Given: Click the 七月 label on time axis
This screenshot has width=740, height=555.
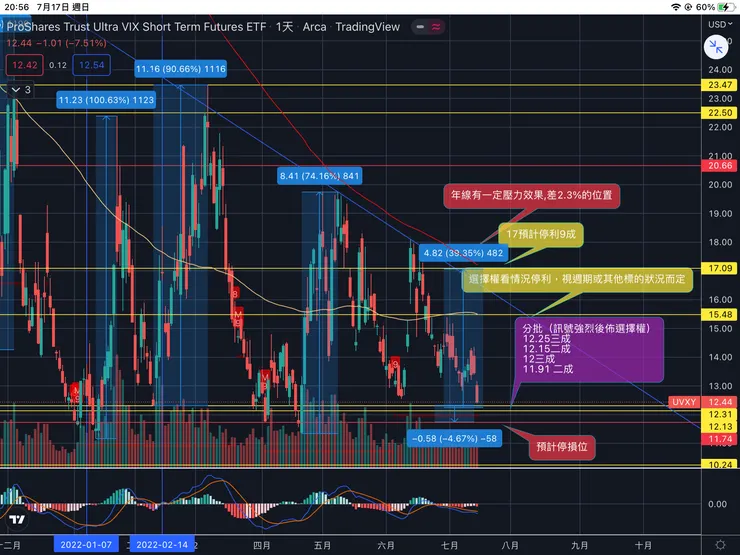Looking at the screenshot, I should [x=449, y=545].
